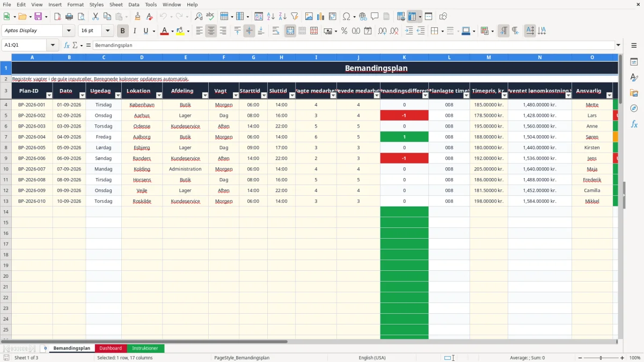Click zoom level 100% in status bar
This screenshot has width=644, height=362.
pos(635,358)
